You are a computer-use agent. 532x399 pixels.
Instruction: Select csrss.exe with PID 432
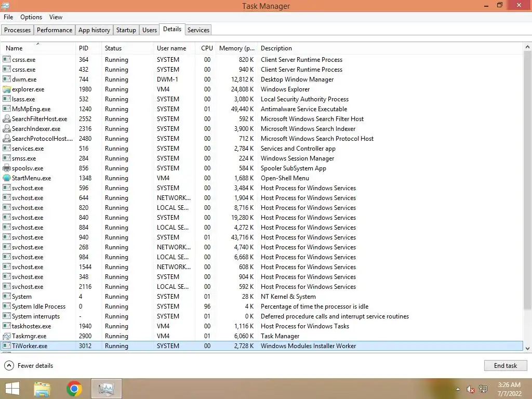click(262, 69)
